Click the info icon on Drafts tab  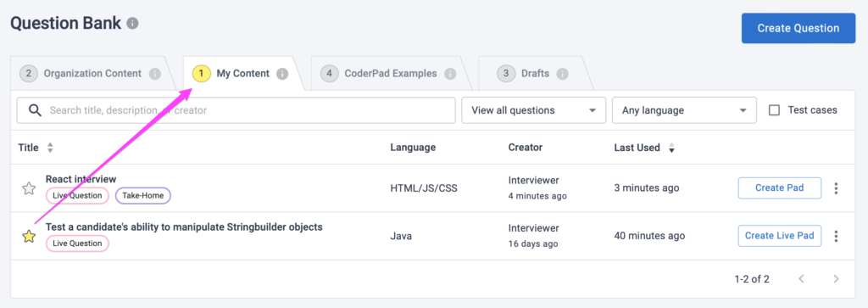pyautogui.click(x=563, y=74)
